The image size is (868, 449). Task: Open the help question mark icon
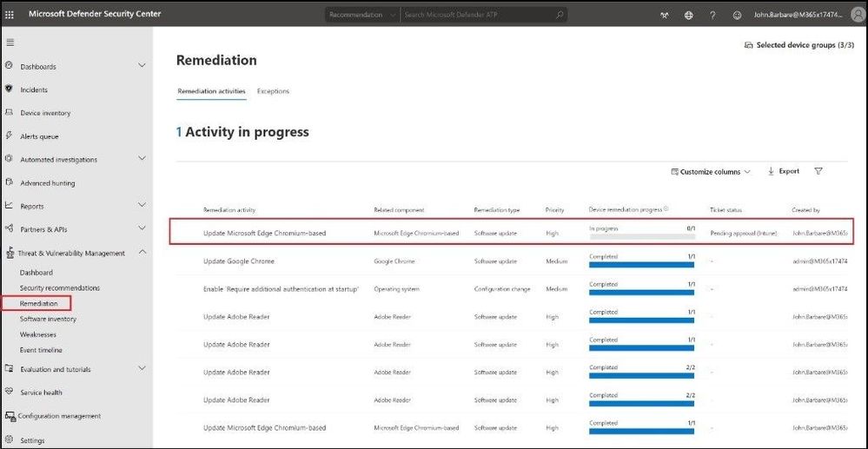pos(712,15)
